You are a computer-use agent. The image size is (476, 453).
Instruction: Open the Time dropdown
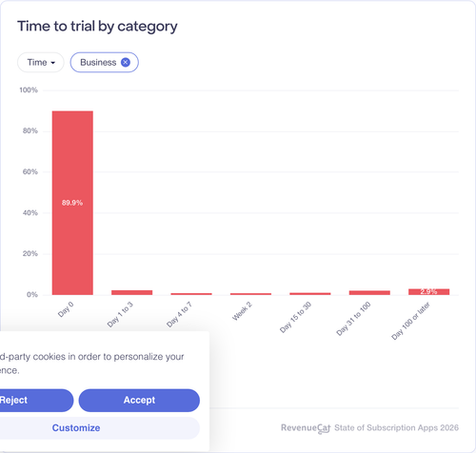(x=41, y=63)
